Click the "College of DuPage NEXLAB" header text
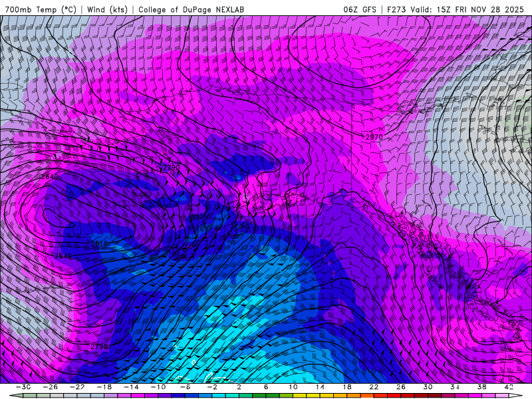This screenshot has height=399, width=532. click(191, 9)
